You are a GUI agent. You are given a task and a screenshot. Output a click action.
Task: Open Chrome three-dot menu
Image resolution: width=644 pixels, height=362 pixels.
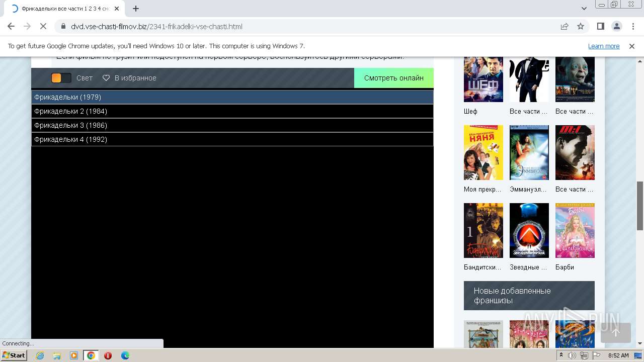(x=632, y=26)
